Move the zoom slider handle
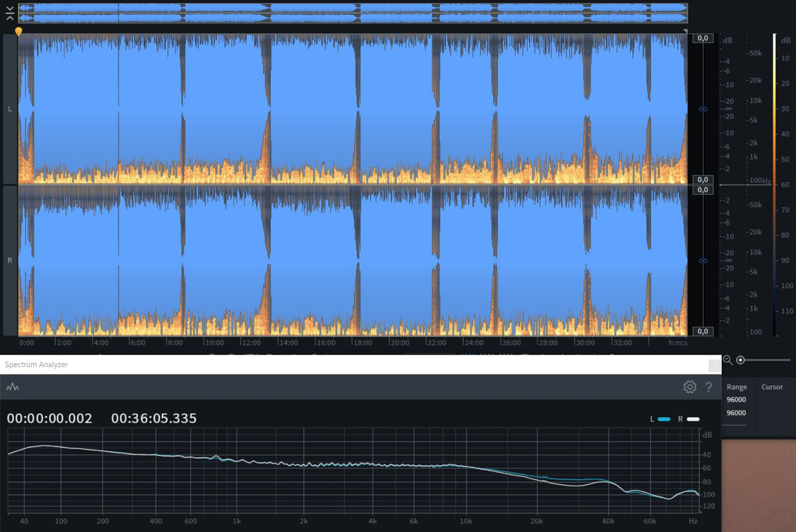The width and height of the screenshot is (796, 532). pos(741,360)
